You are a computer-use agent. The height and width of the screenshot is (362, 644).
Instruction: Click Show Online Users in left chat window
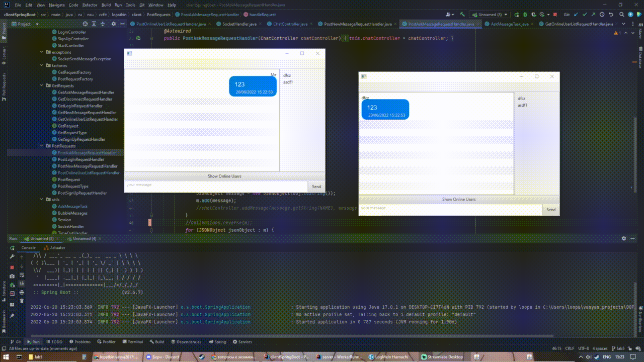tap(224, 176)
